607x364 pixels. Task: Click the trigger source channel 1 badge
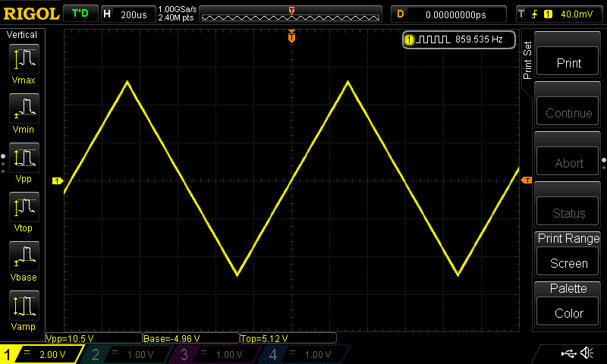548,14
